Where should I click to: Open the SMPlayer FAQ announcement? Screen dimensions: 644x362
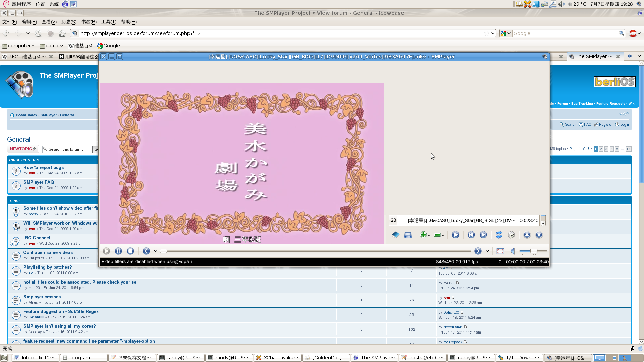click(x=39, y=182)
